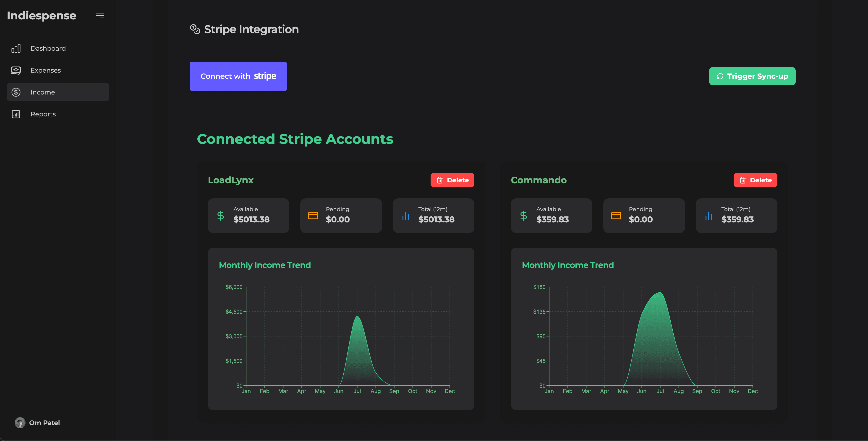Go to the Reports page
This screenshot has width=868, height=441.
(x=43, y=114)
